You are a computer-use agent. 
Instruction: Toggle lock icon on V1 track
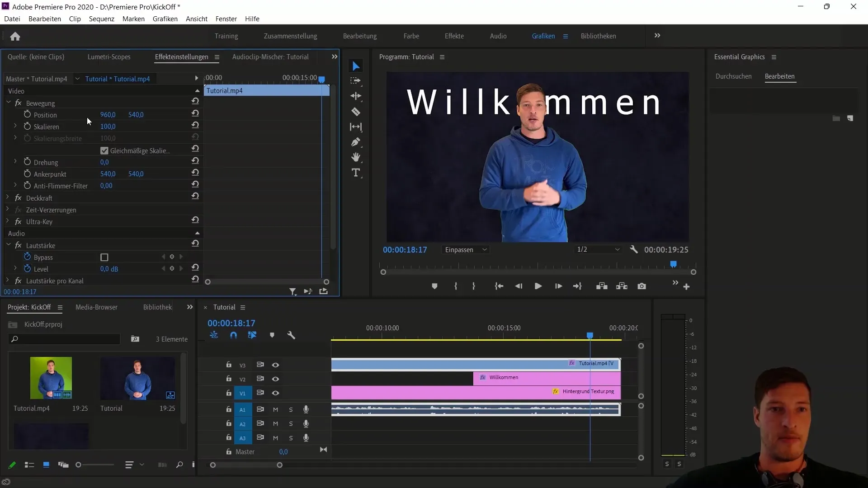(x=229, y=393)
